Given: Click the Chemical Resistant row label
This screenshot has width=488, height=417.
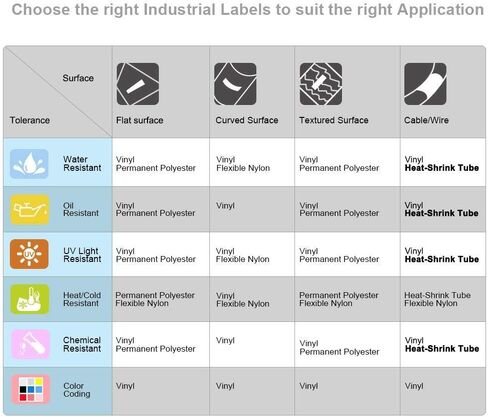Looking at the screenshot, I should 82,344.
